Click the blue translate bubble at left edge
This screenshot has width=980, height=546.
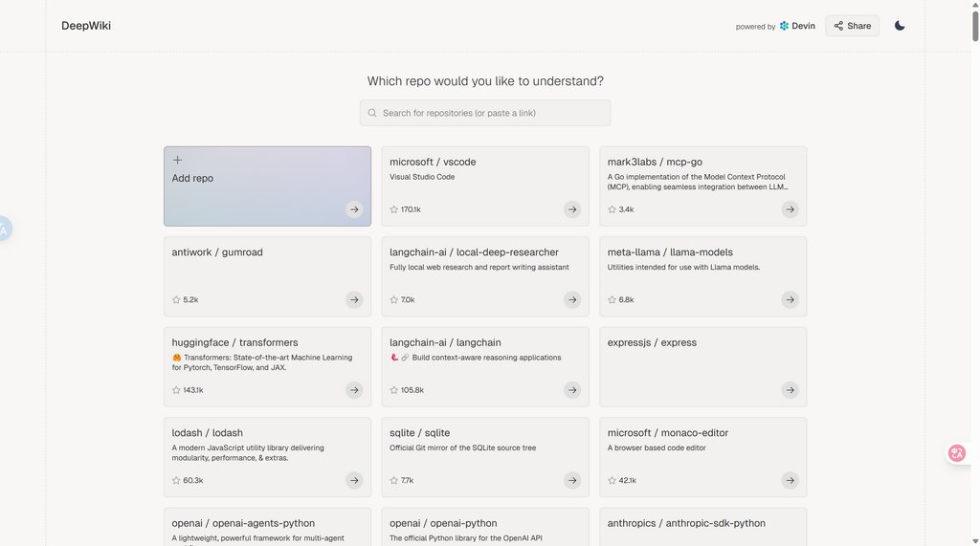coord(5,229)
